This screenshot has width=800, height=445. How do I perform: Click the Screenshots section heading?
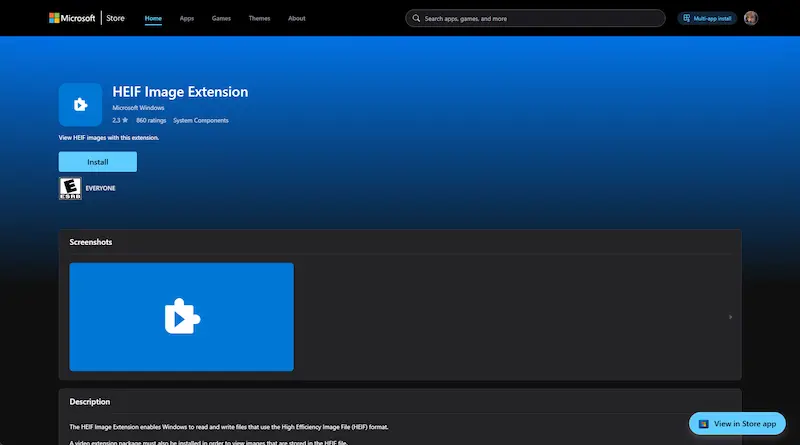[91, 242]
